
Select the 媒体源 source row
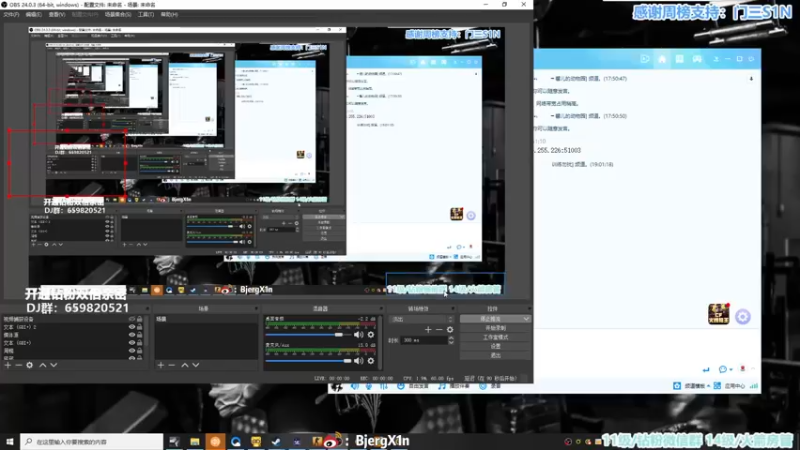(72, 335)
